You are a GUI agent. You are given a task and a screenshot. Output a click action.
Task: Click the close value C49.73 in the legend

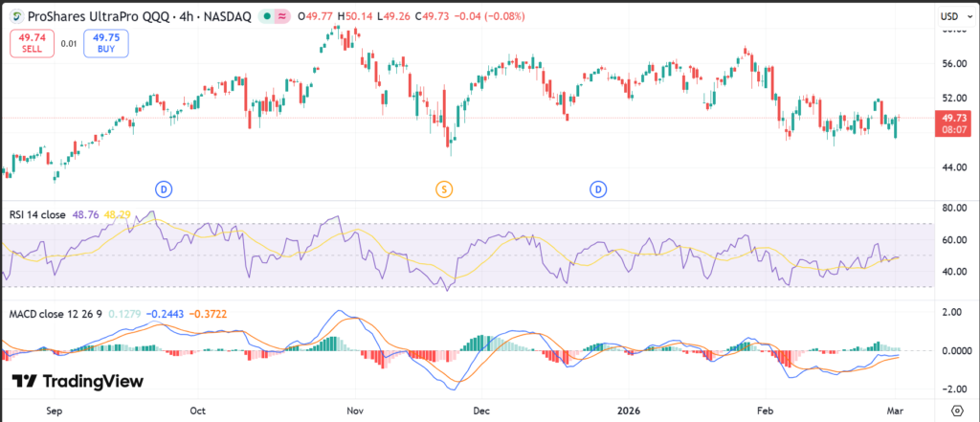click(432, 17)
